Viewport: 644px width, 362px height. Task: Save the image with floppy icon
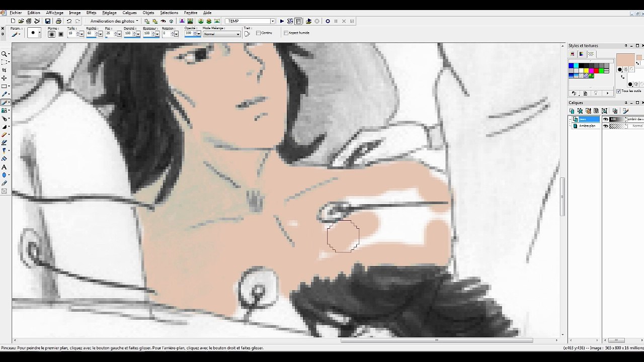click(47, 21)
